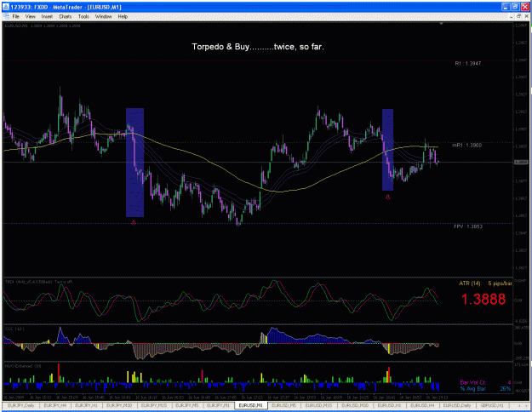532x412 pixels.
Task: Switch to the EURUSD,M30 chart tab
Action: [x=355, y=405]
